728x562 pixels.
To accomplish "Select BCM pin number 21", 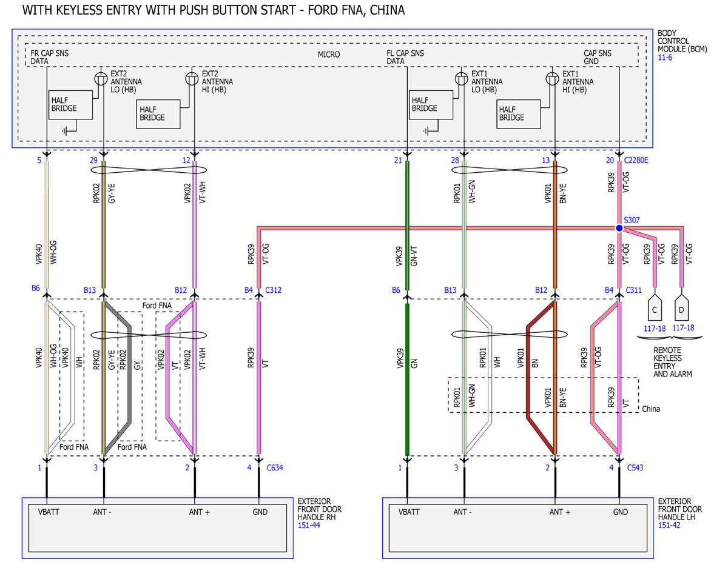I will [x=398, y=160].
